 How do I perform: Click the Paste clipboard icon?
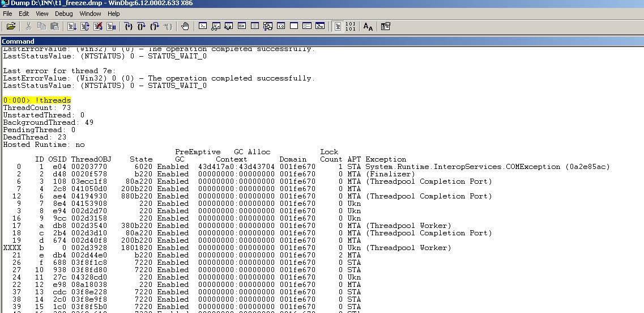point(54,26)
